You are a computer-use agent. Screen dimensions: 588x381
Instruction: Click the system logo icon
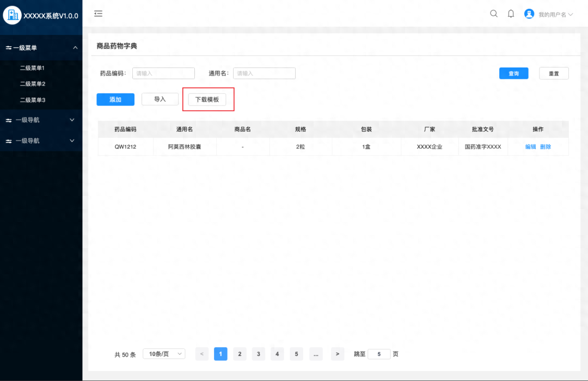[13, 15]
